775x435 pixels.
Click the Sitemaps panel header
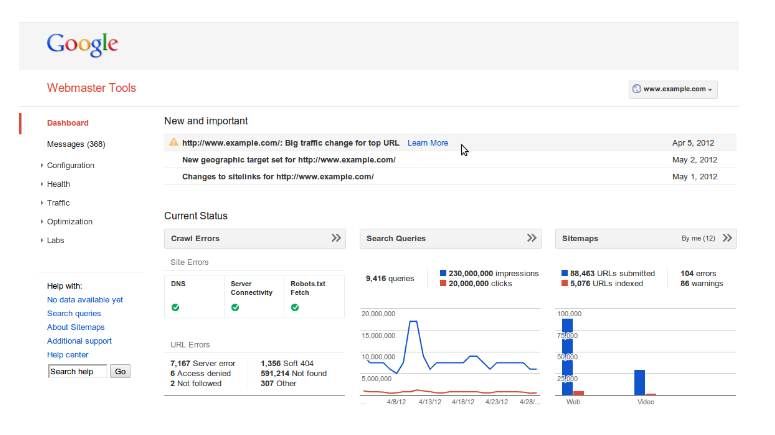[x=646, y=238]
